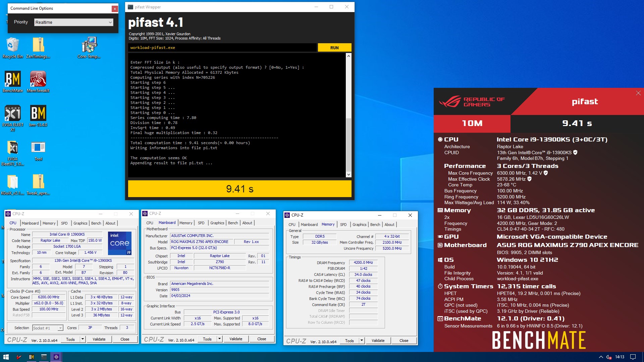Show hidden system tray icons

click(601, 357)
